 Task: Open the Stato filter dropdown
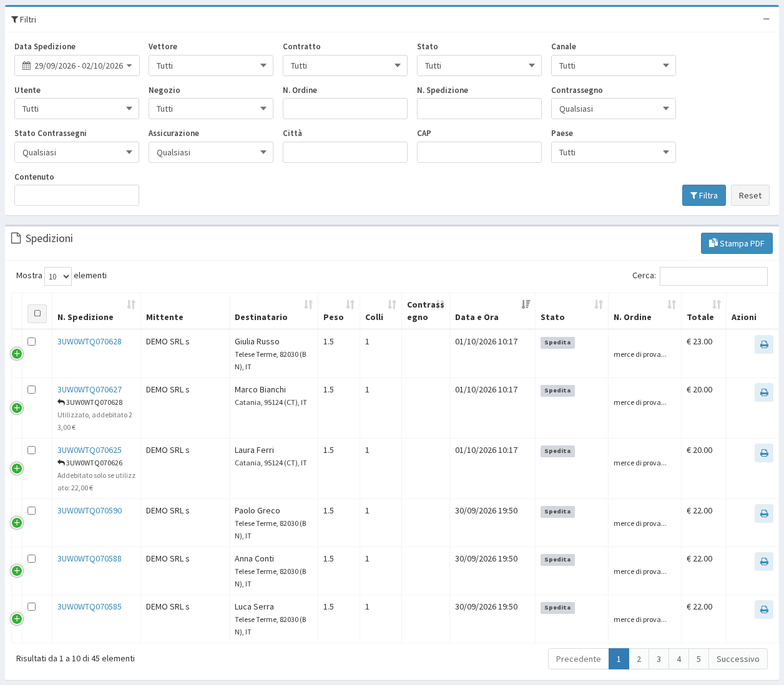(x=479, y=66)
